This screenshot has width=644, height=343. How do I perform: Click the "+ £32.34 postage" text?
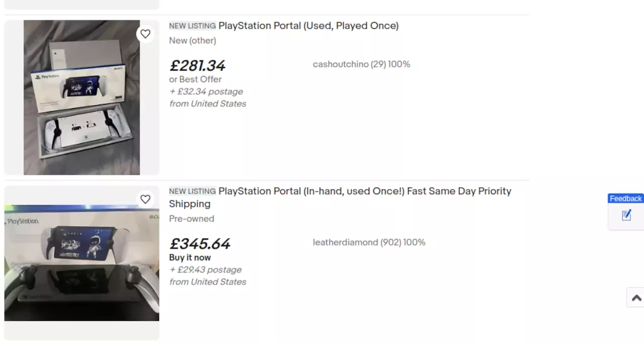point(206,92)
